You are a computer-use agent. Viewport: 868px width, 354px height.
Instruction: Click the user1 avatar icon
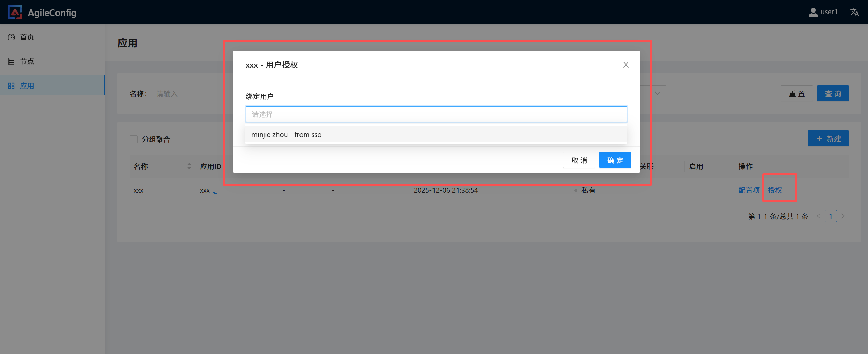tap(813, 13)
